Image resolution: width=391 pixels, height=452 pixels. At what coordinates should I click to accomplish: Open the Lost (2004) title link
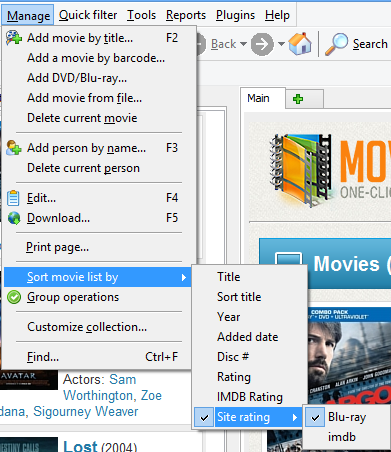(100, 446)
